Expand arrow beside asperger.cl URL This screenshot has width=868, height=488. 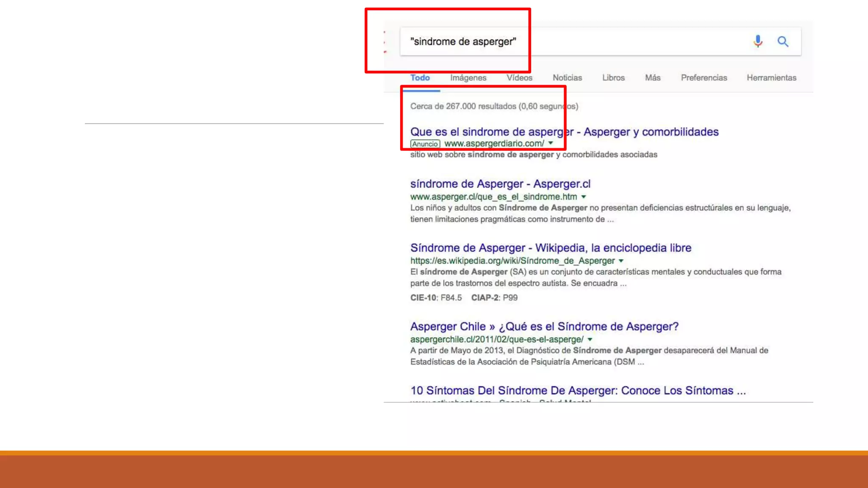584,197
